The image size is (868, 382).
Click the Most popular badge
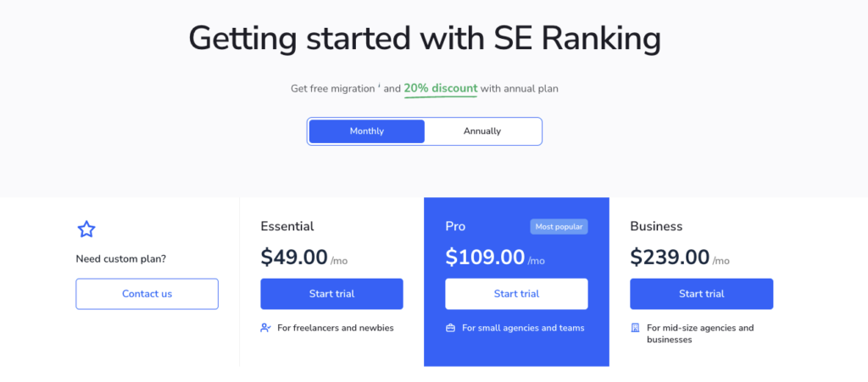coord(559,227)
